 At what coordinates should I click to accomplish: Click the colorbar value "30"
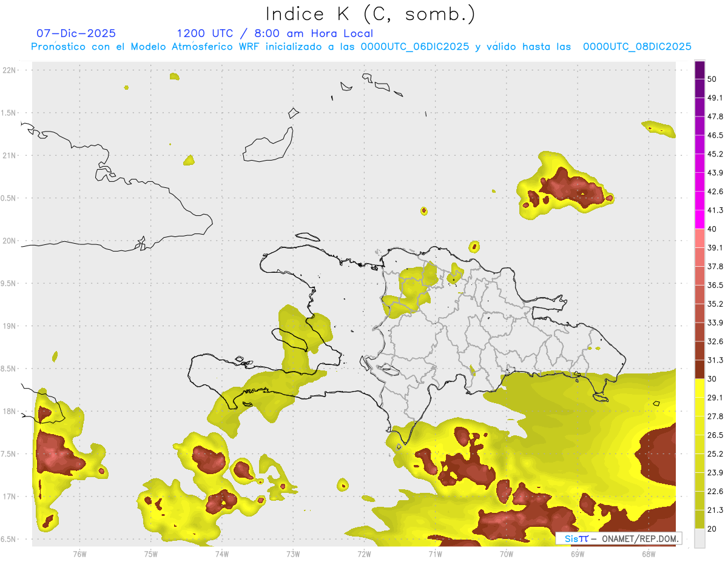[712, 379]
